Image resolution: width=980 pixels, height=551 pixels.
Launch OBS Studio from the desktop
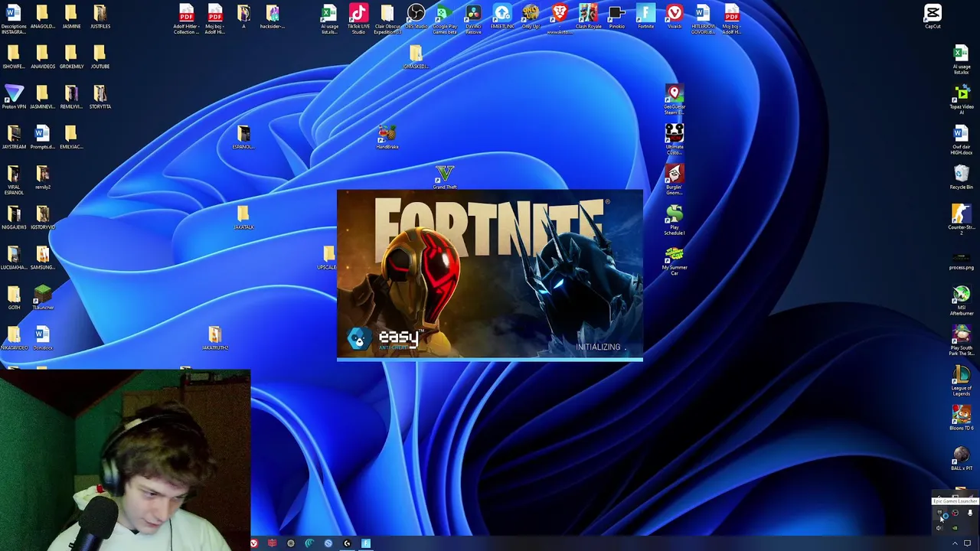[416, 17]
